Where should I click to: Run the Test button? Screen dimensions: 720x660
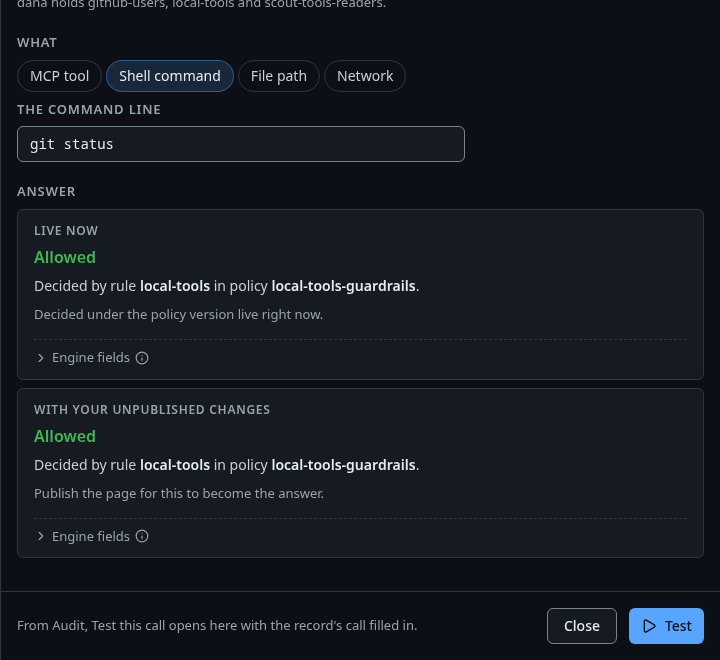click(666, 626)
